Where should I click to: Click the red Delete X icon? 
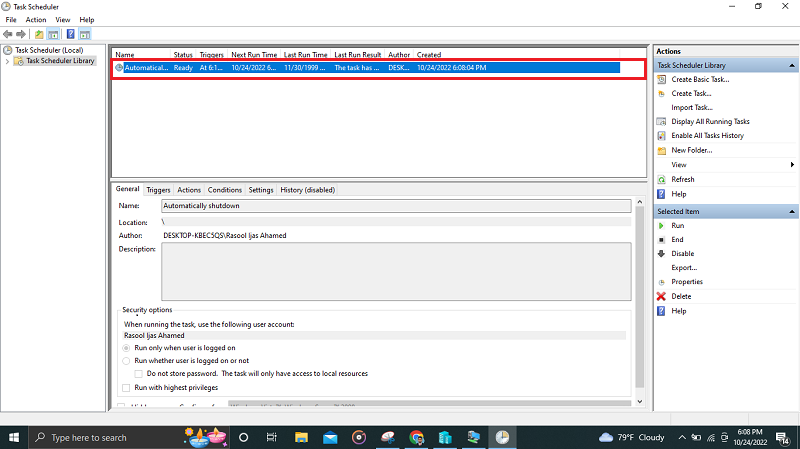[661, 296]
